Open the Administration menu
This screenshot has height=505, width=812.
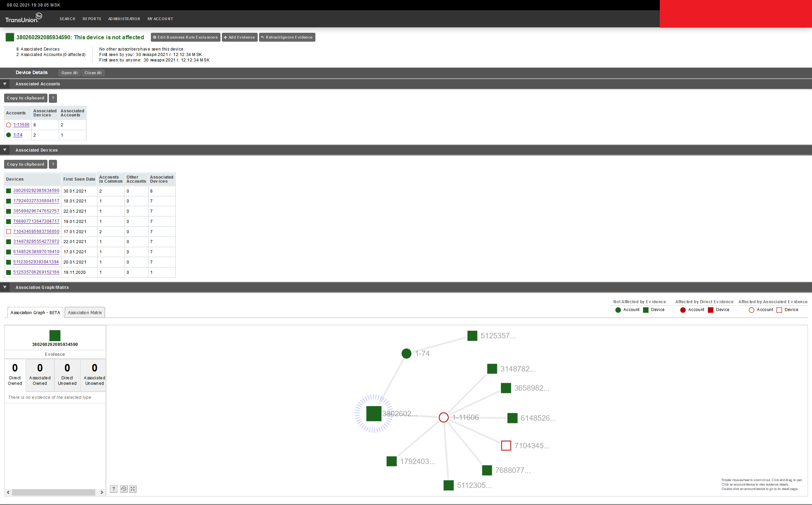(x=124, y=19)
